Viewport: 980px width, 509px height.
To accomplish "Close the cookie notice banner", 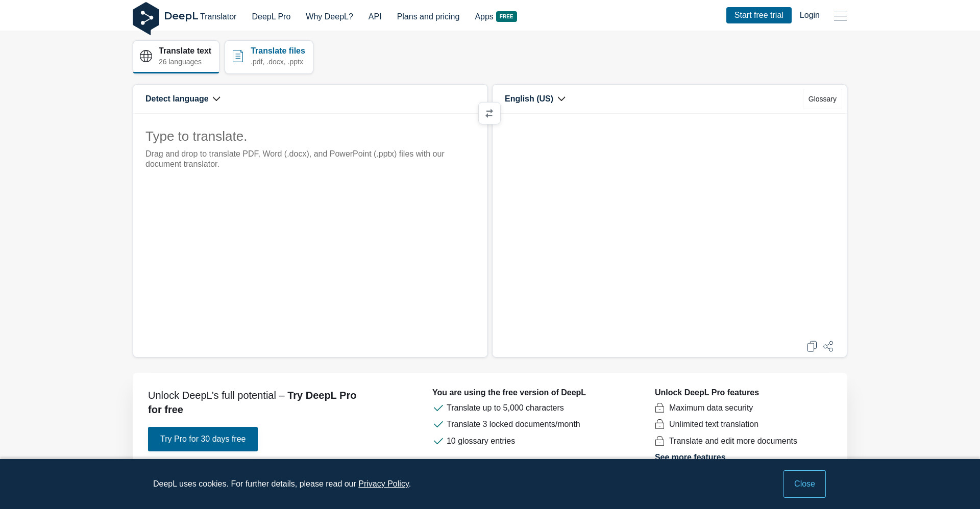I will pos(804,484).
